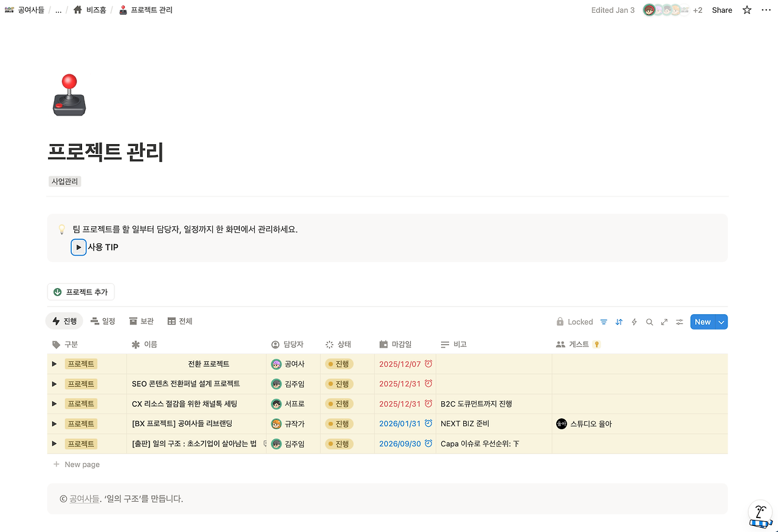Star this page as a favorite
The width and height of the screenshot is (778, 532).
point(747,10)
